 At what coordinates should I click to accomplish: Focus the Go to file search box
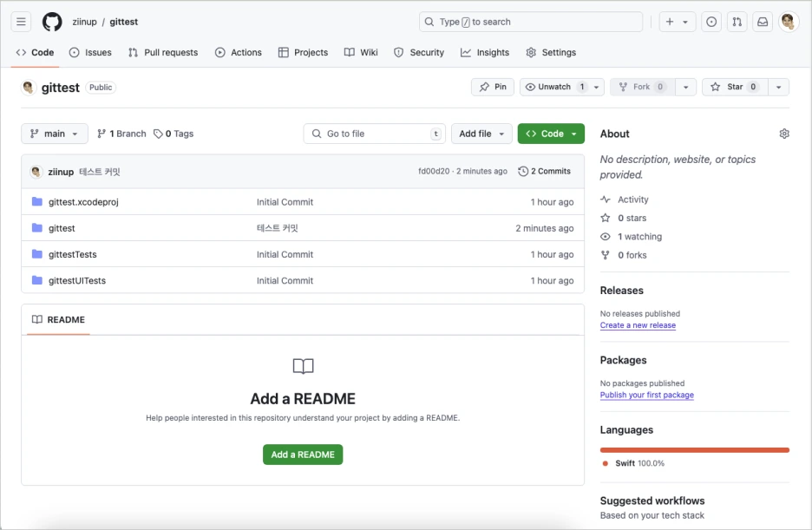coord(375,134)
